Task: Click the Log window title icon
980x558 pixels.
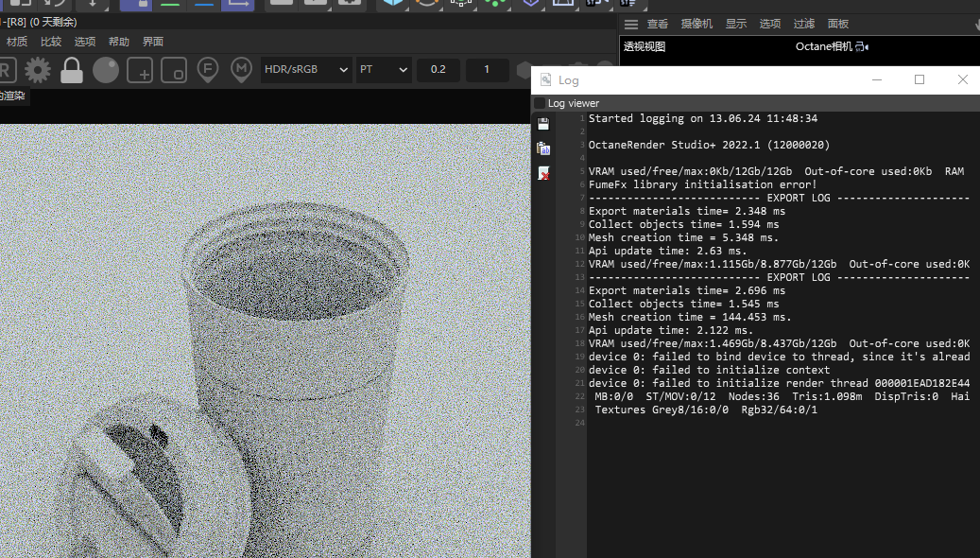Action: 545,79
